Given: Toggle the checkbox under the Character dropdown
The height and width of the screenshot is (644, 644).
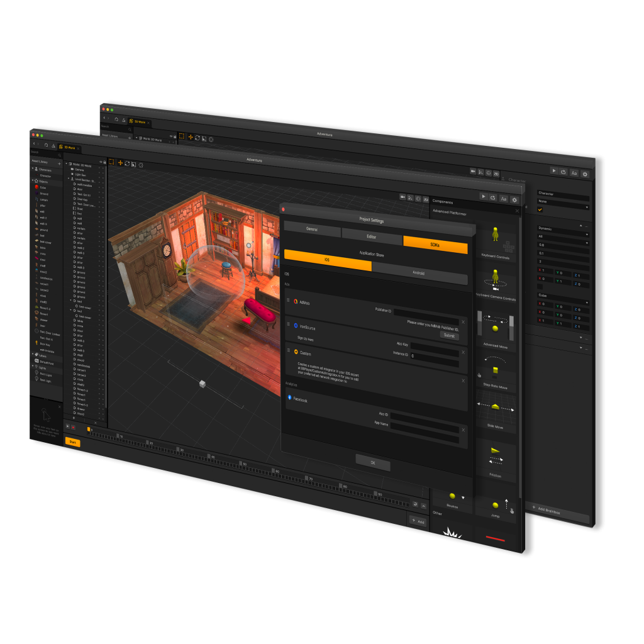Looking at the screenshot, I should 540,209.
